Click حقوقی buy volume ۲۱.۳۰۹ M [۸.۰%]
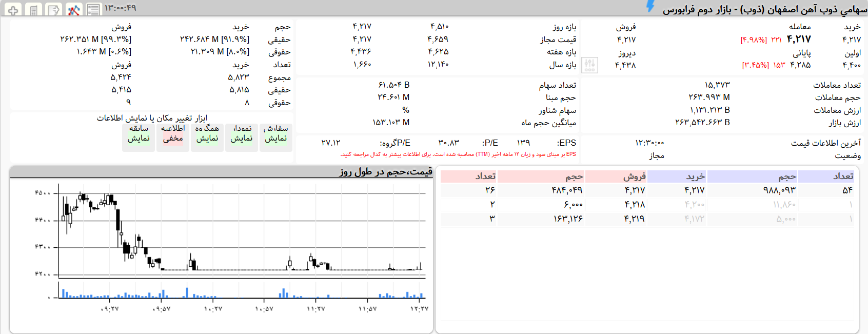This screenshot has height=334, width=868. [x=220, y=52]
